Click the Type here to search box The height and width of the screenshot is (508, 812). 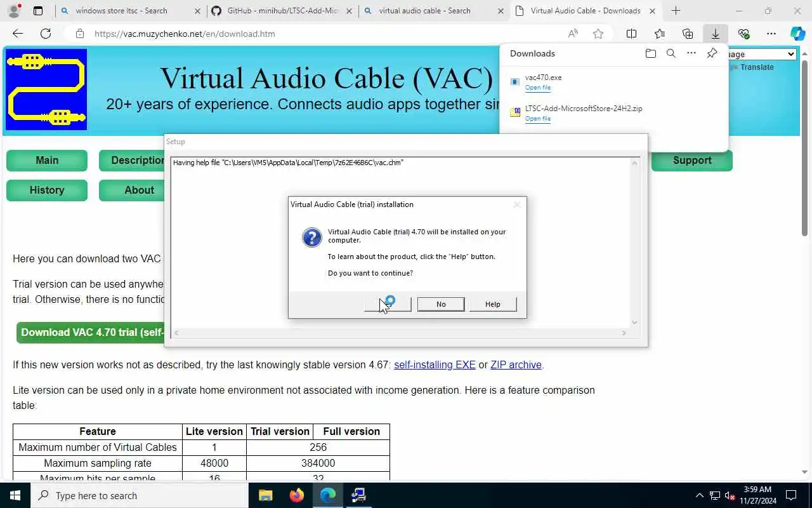coord(140,495)
